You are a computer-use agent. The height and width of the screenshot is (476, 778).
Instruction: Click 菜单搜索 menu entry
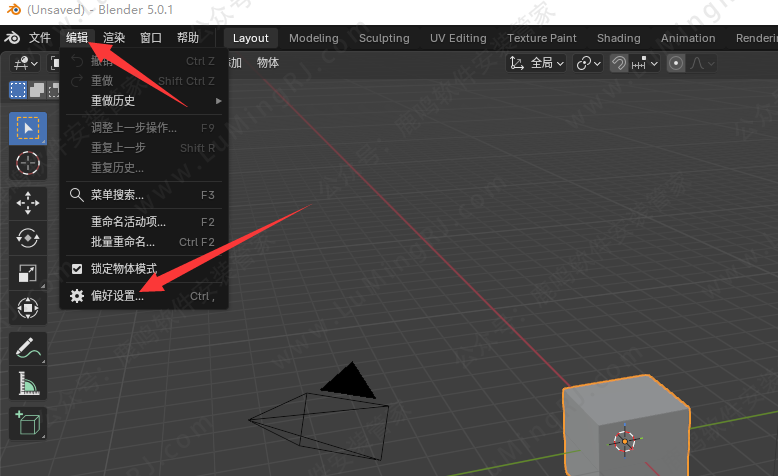coord(117,195)
